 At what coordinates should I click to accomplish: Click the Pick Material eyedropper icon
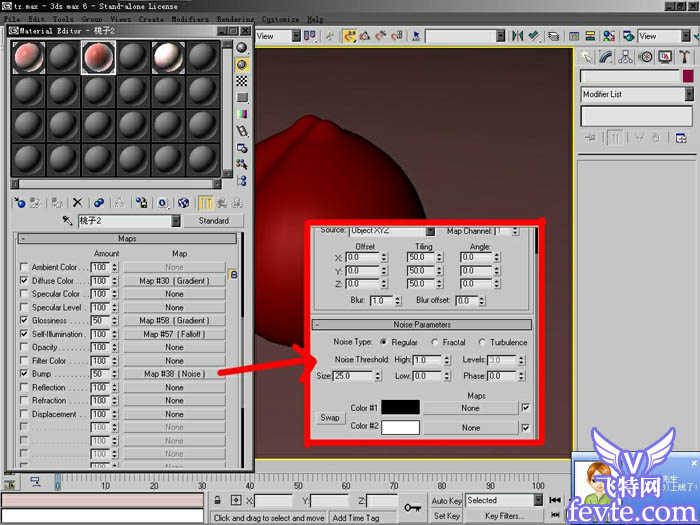(68, 221)
